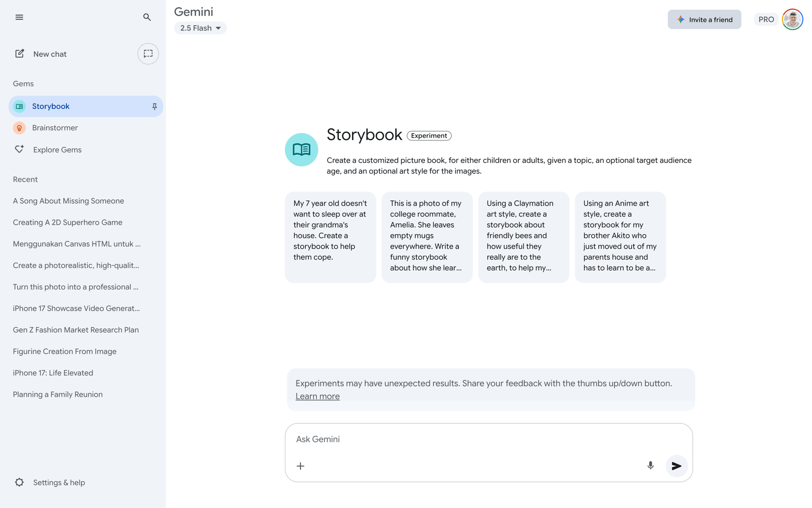Start a New chat

(50, 54)
